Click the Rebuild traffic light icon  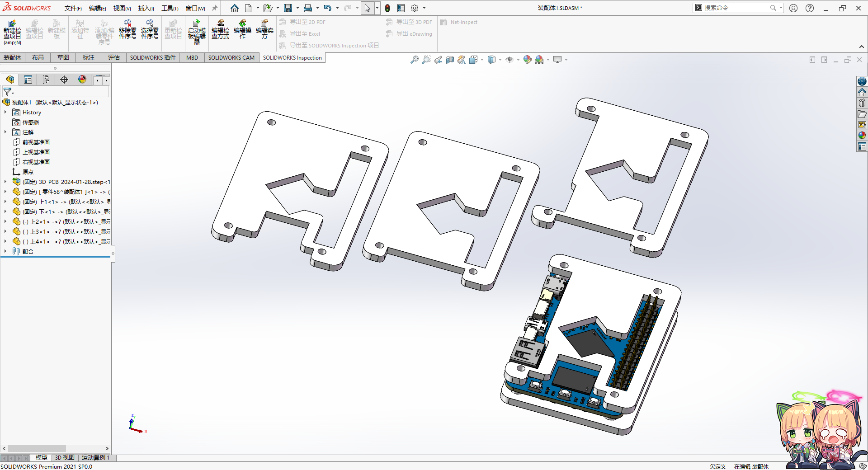point(387,8)
